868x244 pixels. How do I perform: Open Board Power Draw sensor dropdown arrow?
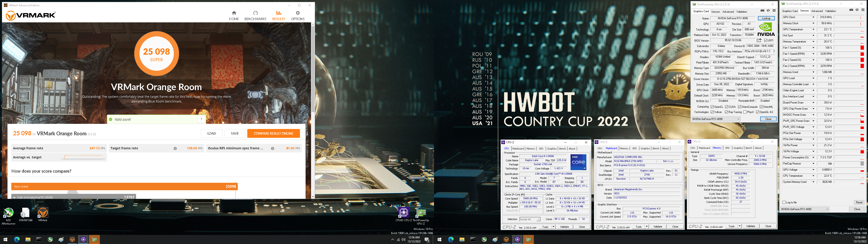pos(814,102)
